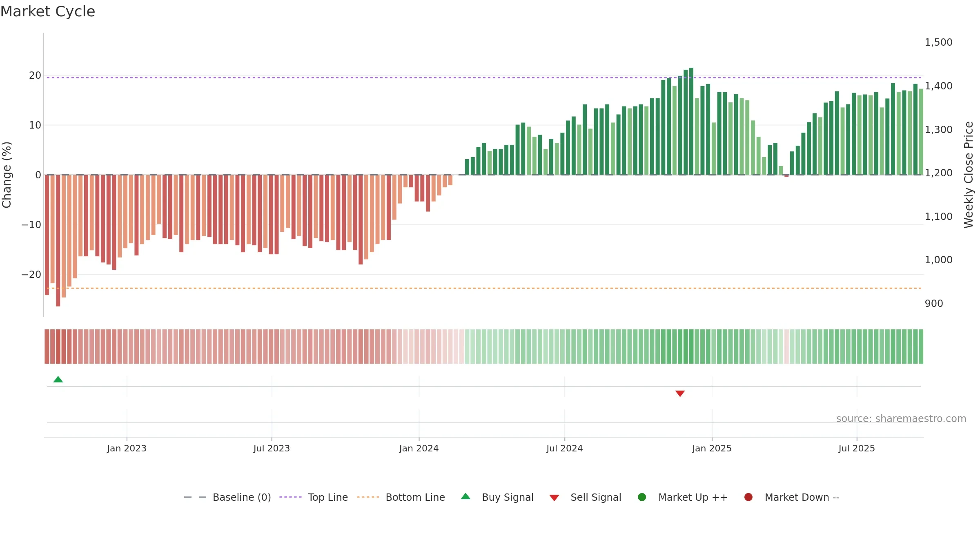Click the Jan 2023 axis label
This screenshot has width=980, height=551.
click(127, 449)
